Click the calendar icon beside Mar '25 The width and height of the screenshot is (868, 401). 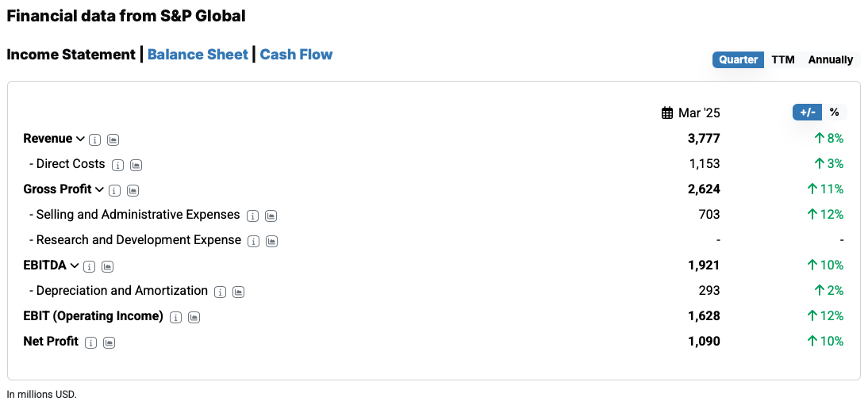coord(667,113)
